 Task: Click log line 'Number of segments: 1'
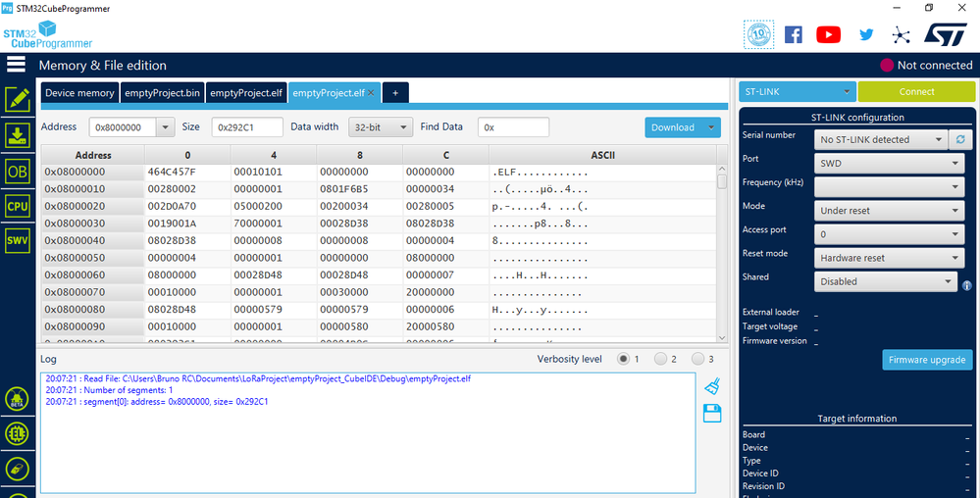[x=109, y=390]
